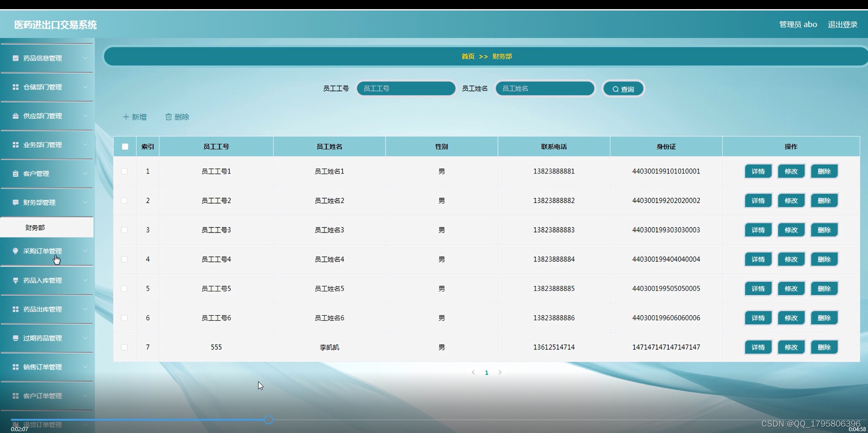Image resolution: width=868 pixels, height=433 pixels.
Task: Click 退出登录 to log out
Action: (x=842, y=25)
